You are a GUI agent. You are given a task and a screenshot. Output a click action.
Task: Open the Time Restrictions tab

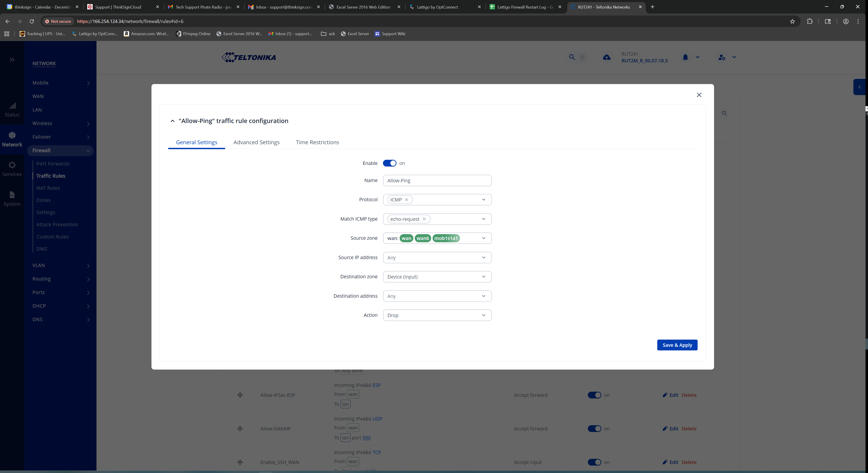click(317, 142)
